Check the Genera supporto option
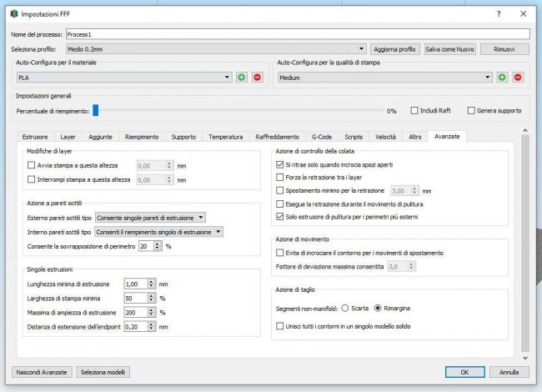The width and height of the screenshot is (542, 392). [471, 110]
